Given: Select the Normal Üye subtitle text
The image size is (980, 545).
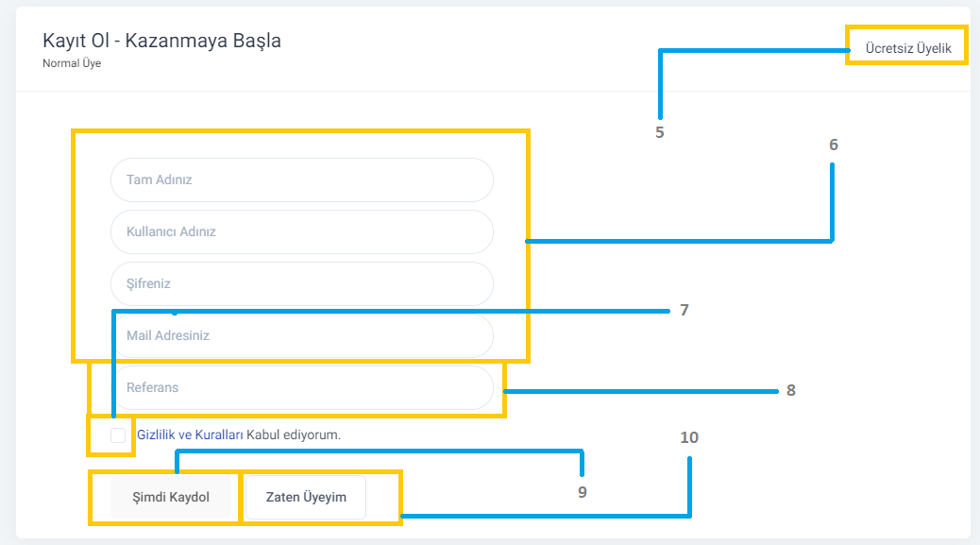Looking at the screenshot, I should 72,63.
